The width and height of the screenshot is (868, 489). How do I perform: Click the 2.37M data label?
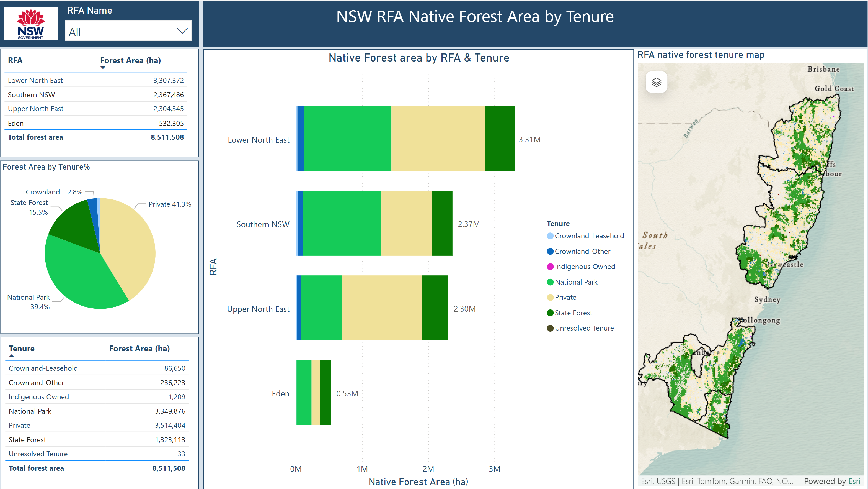(x=469, y=224)
